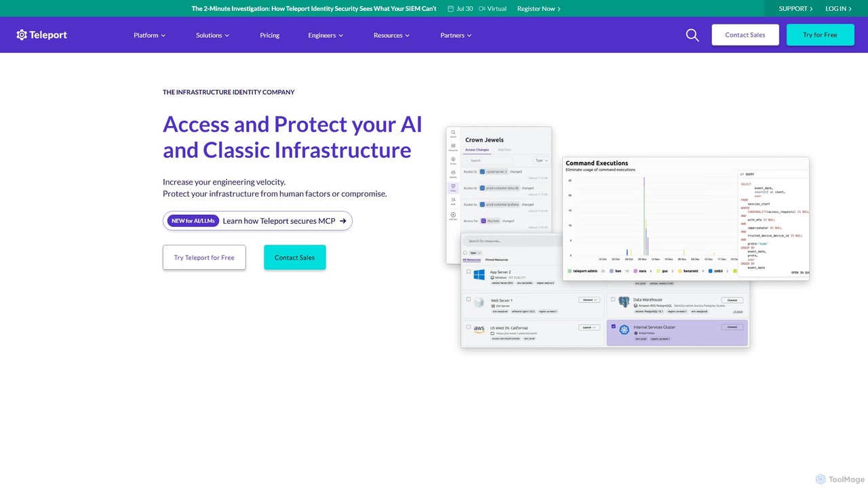Click the Search for resources field

(x=511, y=241)
